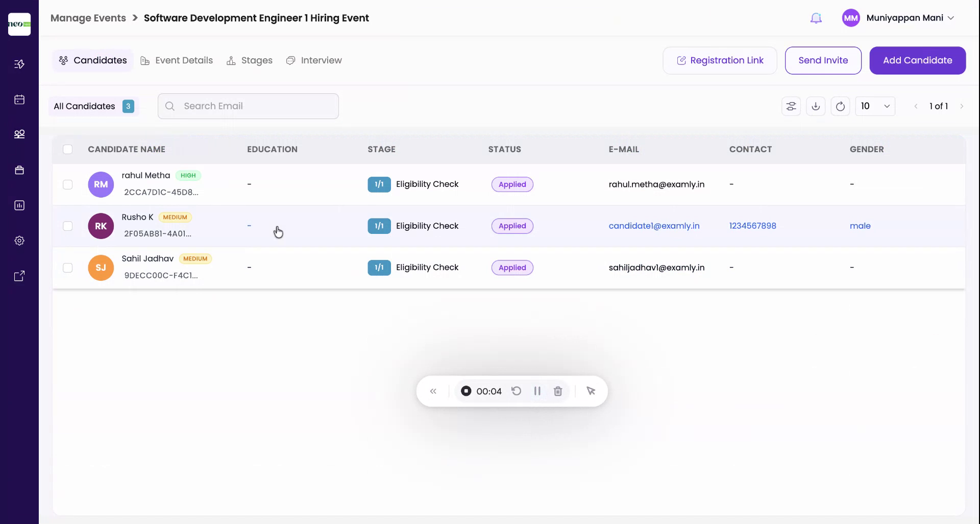Open the jobs briefcase icon in sidebar
The height and width of the screenshot is (524, 980).
[x=19, y=170]
